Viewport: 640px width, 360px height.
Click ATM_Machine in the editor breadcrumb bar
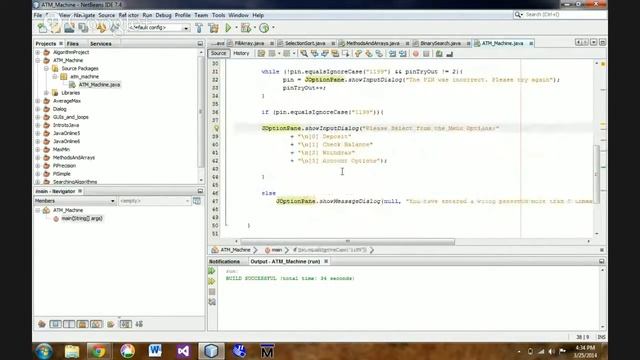click(x=235, y=250)
